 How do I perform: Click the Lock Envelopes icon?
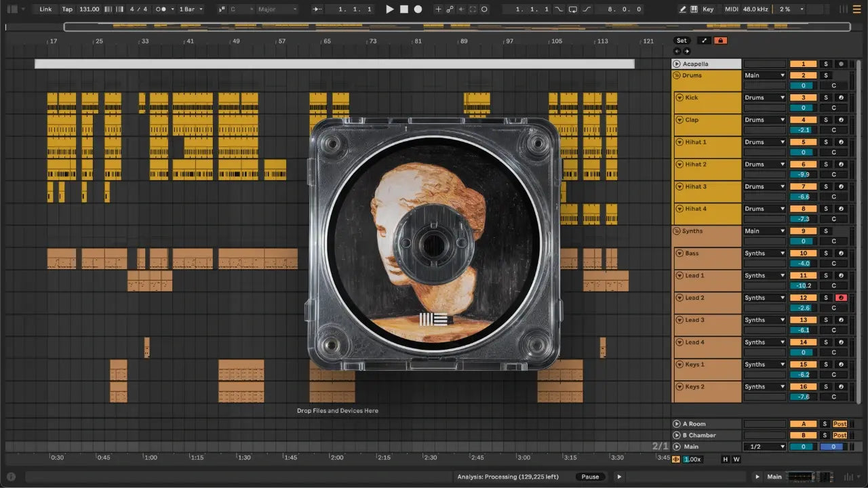click(x=721, y=41)
